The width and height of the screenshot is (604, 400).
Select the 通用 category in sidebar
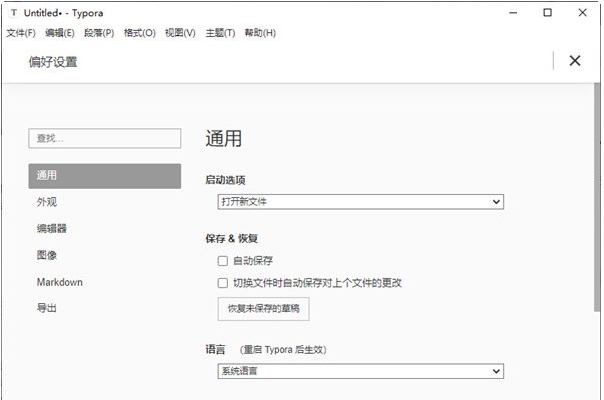[104, 176]
